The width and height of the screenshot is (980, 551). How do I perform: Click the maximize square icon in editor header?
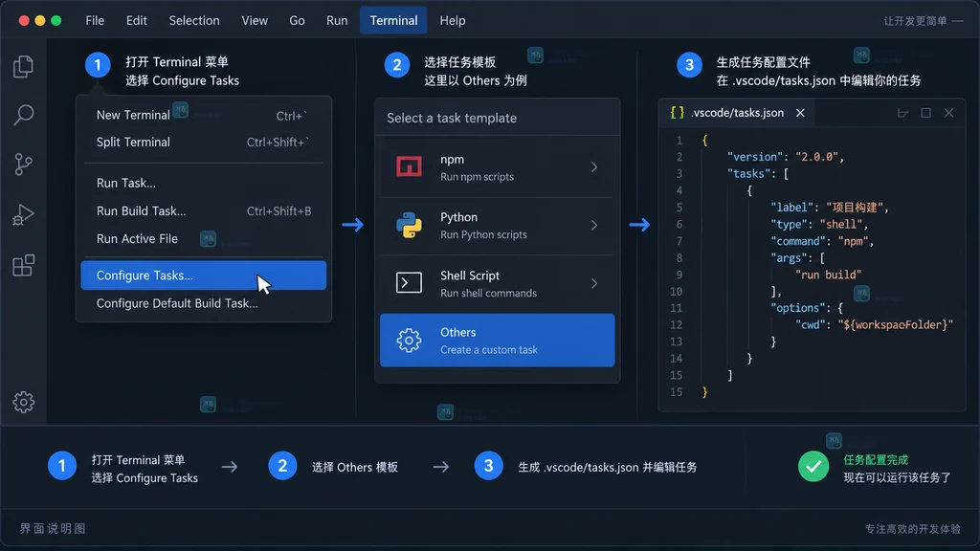pyautogui.click(x=925, y=113)
